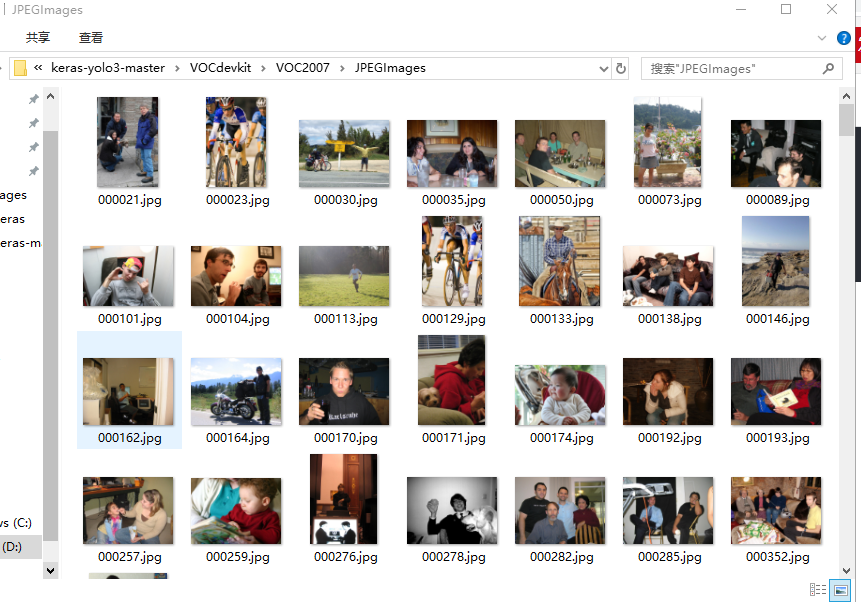Click the second pin icon in sidebar

33,123
